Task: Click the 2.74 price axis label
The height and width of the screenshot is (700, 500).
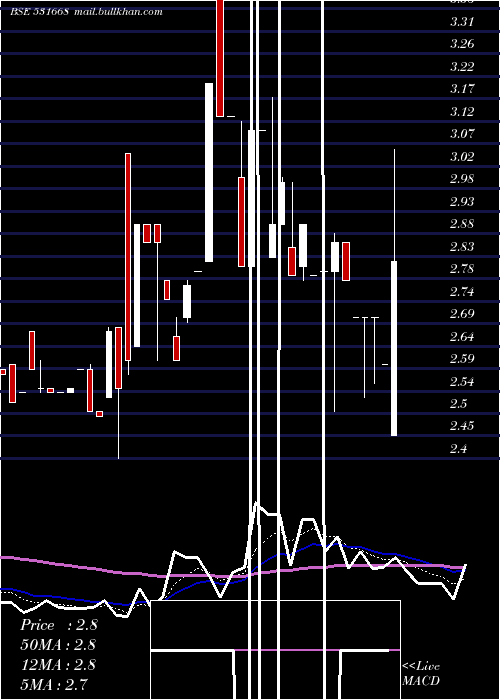Action: click(x=462, y=292)
